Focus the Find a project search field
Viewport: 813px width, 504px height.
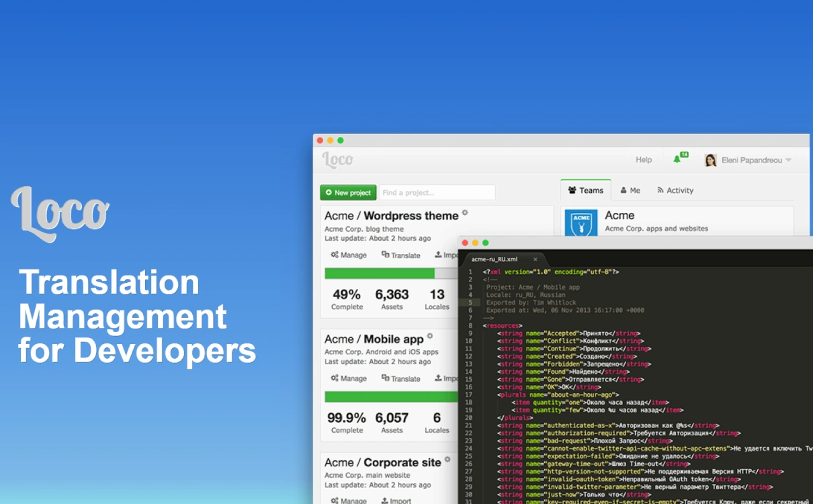tap(437, 193)
